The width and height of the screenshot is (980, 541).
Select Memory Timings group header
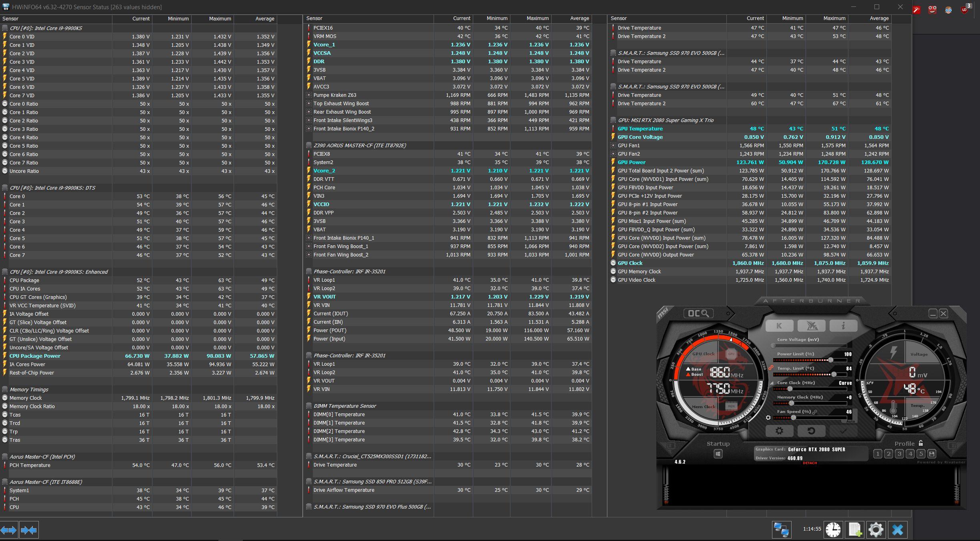coord(29,389)
